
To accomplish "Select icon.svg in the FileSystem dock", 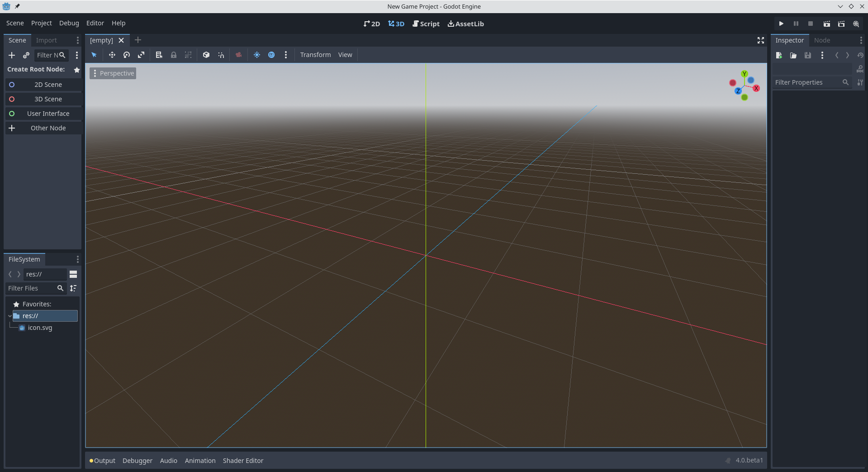I will click(39, 327).
